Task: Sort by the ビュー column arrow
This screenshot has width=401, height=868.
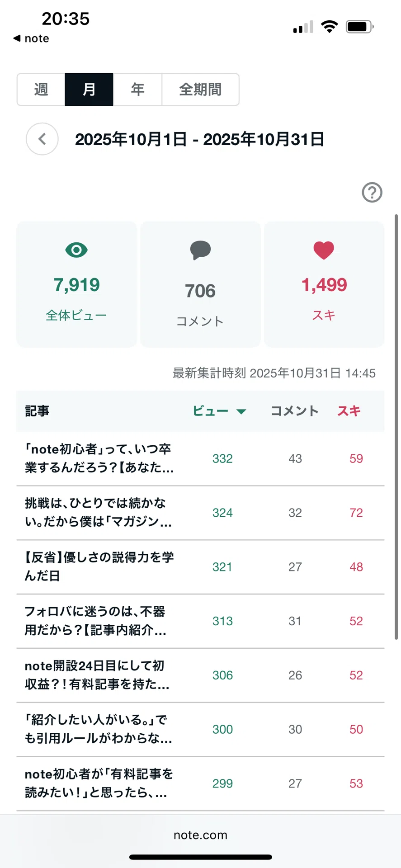Action: tap(241, 411)
